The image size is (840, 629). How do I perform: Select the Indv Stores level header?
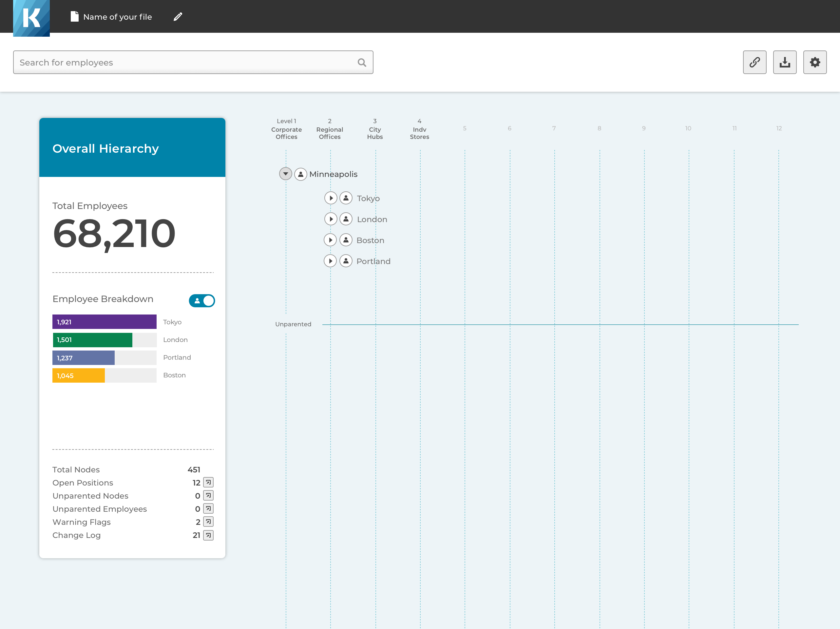(x=419, y=129)
